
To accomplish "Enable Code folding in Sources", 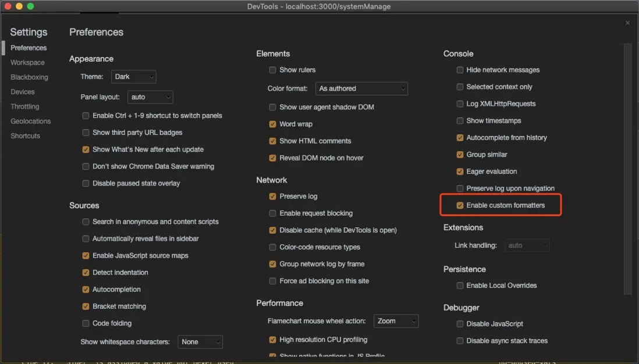I will pyautogui.click(x=85, y=323).
